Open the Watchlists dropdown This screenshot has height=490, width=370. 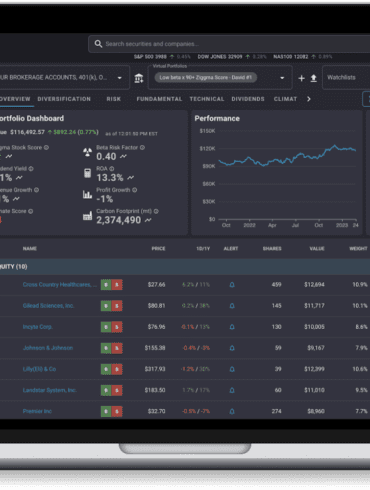[x=346, y=78]
